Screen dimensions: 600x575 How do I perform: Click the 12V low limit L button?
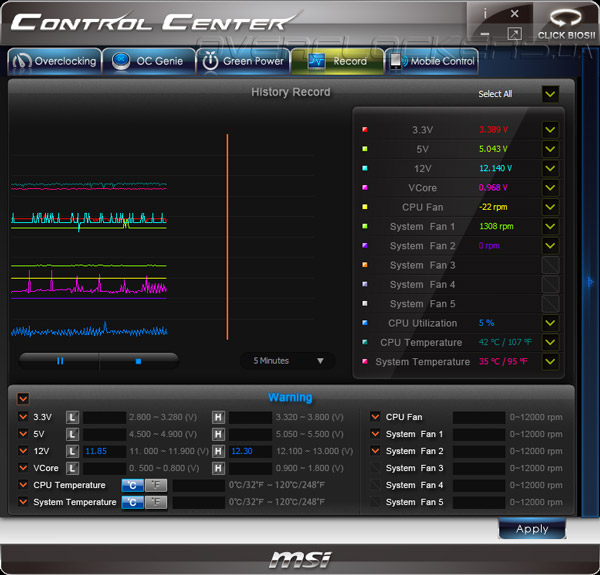pos(72,451)
